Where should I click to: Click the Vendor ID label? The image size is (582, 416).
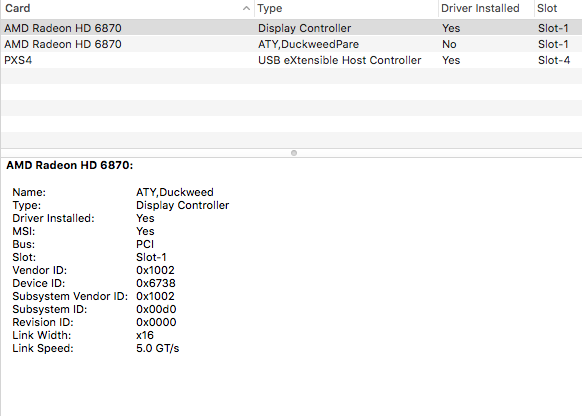pos(39,270)
